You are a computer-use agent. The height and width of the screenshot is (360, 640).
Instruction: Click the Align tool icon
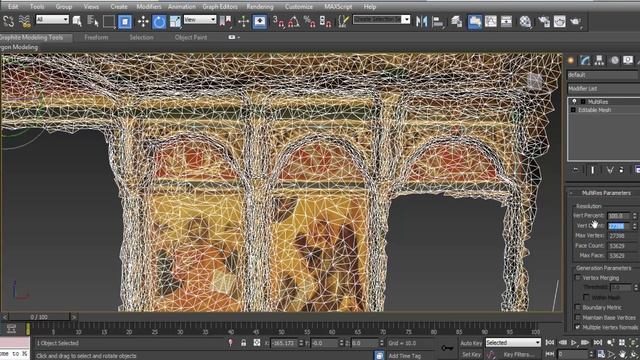click(438, 21)
